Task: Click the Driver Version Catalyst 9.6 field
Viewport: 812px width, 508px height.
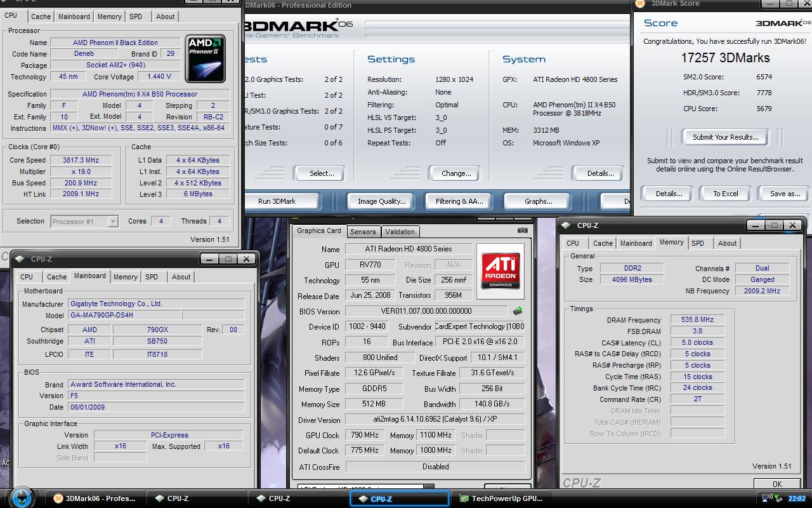Action: pos(435,420)
